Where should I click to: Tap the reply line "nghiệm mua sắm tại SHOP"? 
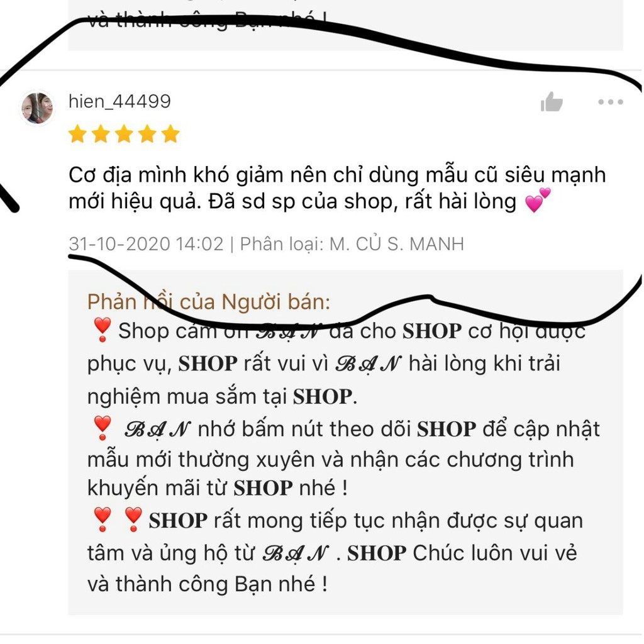pos(222,397)
